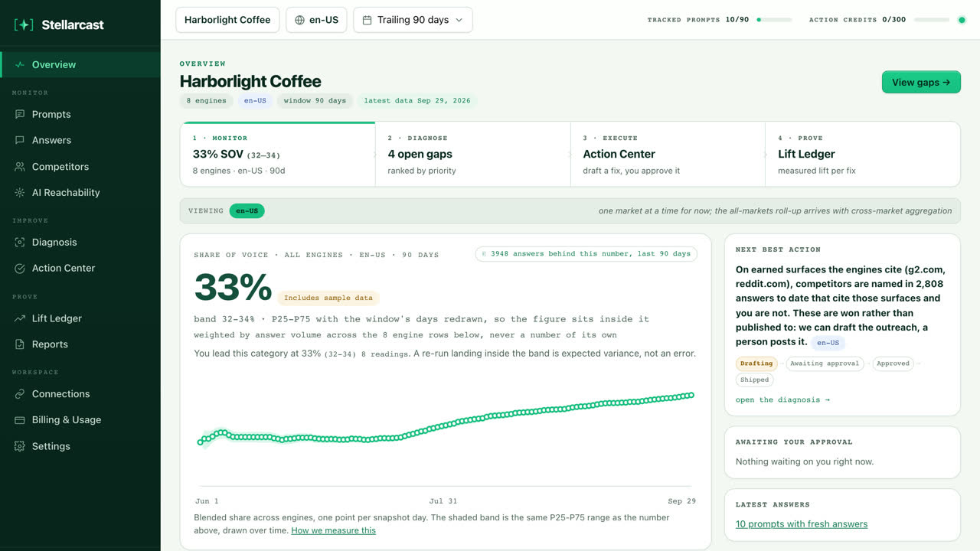Open '10 prompts with fresh answers' link

pos(802,524)
